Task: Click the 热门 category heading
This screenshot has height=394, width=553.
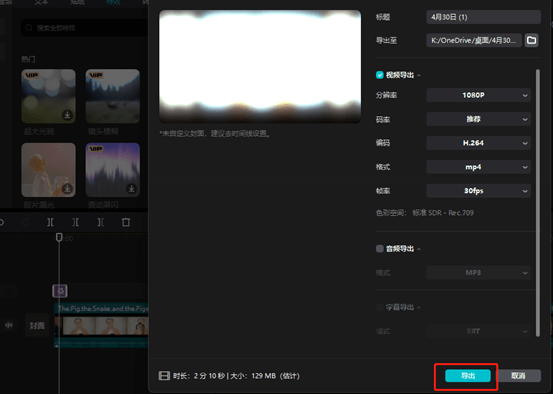Action: tap(28, 59)
